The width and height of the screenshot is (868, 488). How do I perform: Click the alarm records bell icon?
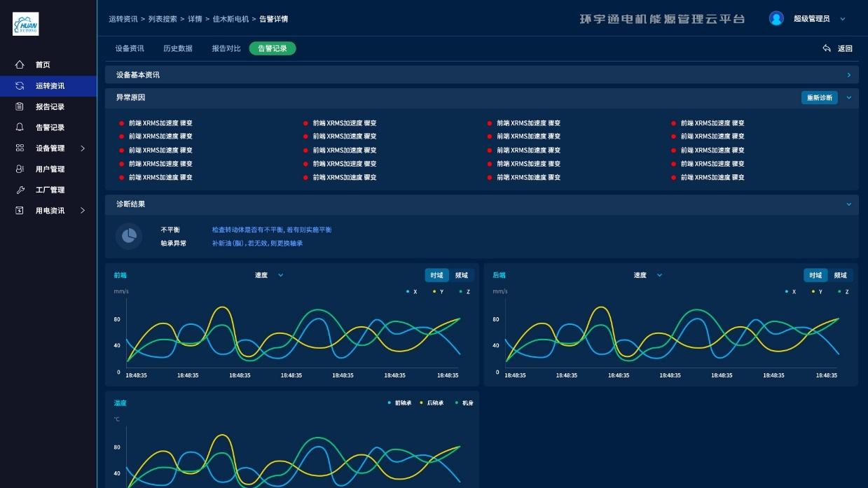(x=20, y=127)
